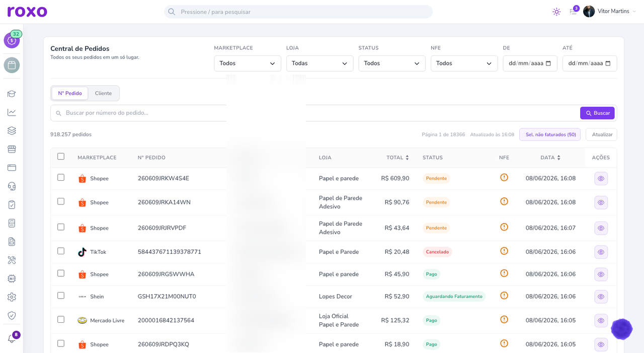Open the line chart analytics sidebar icon
Viewport: 644px width, 353px height.
coord(12,112)
